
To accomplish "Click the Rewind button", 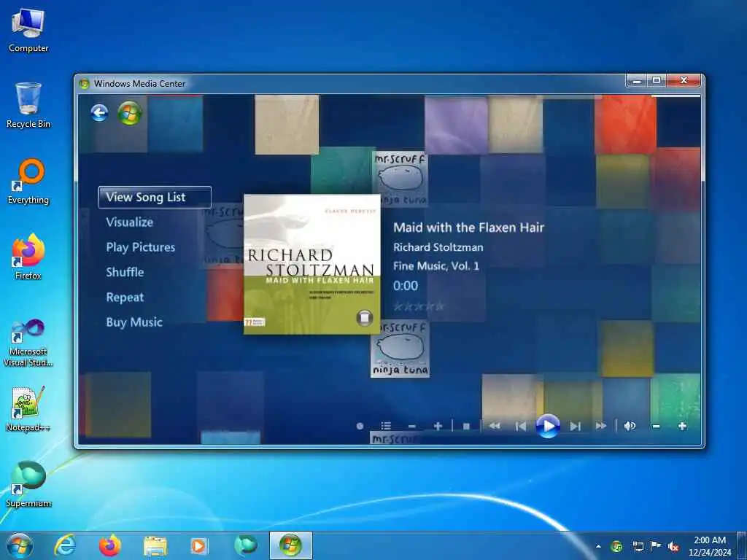I will click(495, 426).
